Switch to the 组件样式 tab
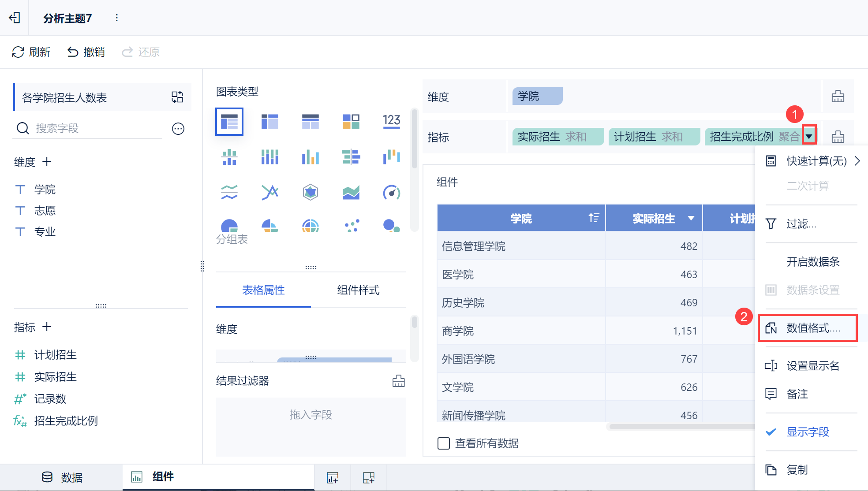This screenshot has height=491, width=868. 358,290
